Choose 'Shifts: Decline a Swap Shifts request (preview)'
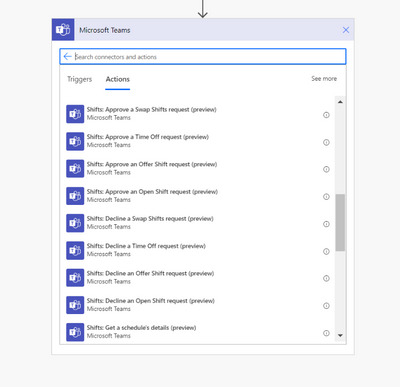Image resolution: width=400 pixels, height=387 pixels. click(150, 219)
